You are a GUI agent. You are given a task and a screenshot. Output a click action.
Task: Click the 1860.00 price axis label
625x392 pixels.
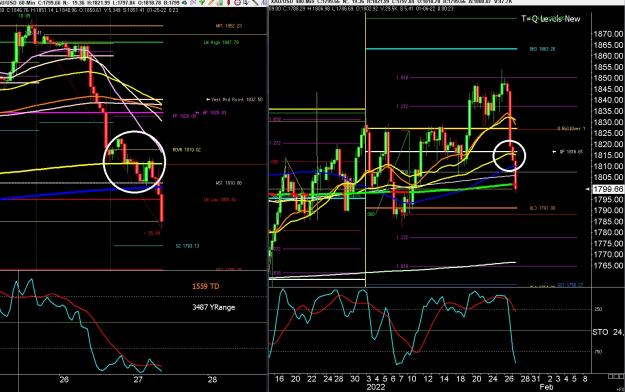click(608, 56)
